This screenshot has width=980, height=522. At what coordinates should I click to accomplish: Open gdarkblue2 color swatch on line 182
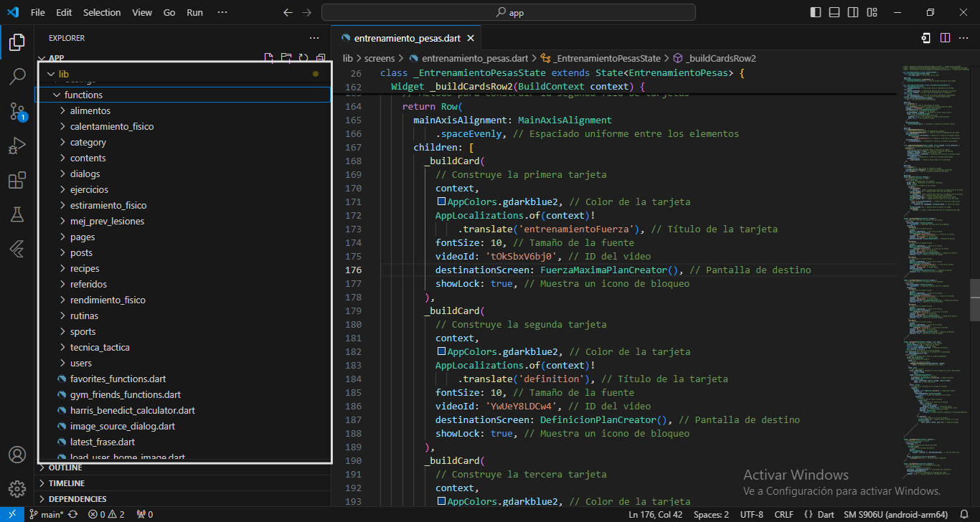[x=441, y=352]
